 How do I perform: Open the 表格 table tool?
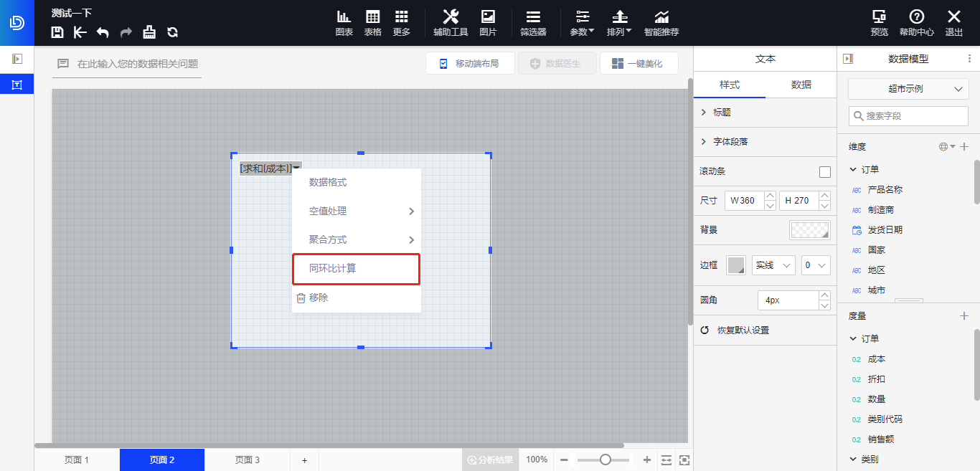click(x=373, y=23)
